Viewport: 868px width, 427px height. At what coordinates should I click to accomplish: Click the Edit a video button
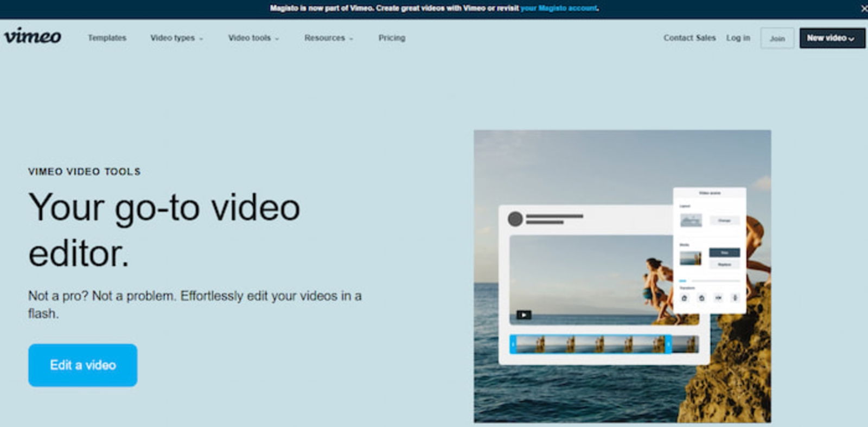click(x=82, y=365)
